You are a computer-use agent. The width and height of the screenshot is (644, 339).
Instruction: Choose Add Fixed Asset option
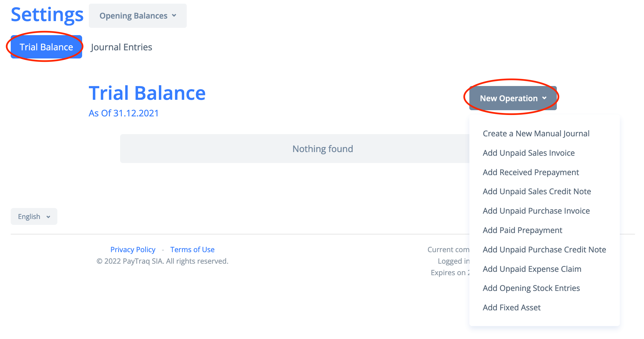pos(512,308)
